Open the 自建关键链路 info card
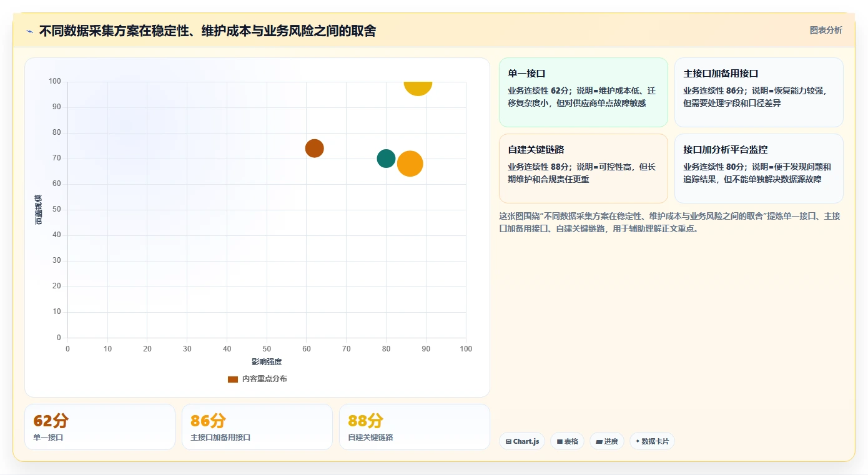The height and width of the screenshot is (475, 868). tap(583, 169)
